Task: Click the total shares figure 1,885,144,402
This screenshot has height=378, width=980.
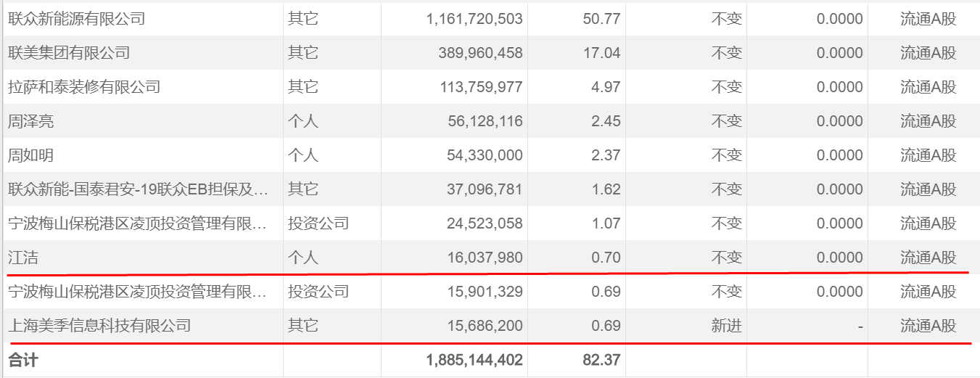Action: 474,360
